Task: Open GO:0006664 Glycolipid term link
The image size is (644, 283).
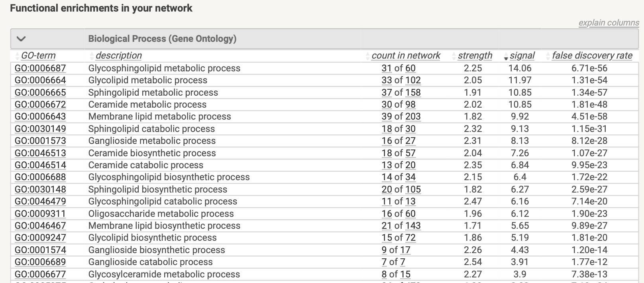Action: click(x=40, y=80)
